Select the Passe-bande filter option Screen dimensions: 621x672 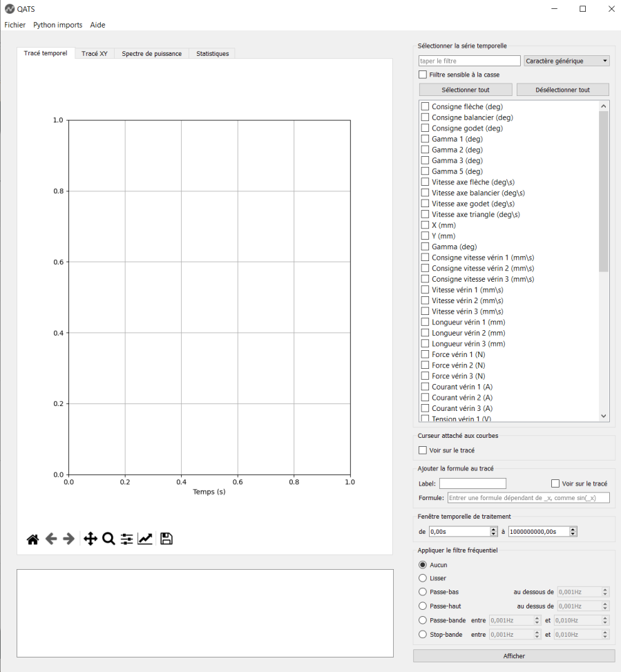click(423, 620)
